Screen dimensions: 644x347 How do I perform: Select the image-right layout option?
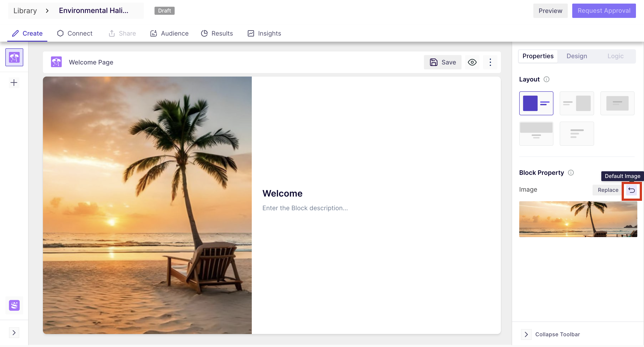click(577, 103)
